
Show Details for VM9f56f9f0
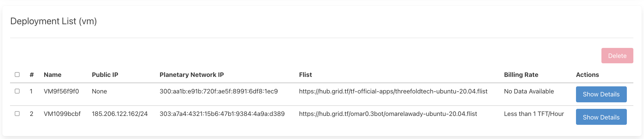pos(601,94)
